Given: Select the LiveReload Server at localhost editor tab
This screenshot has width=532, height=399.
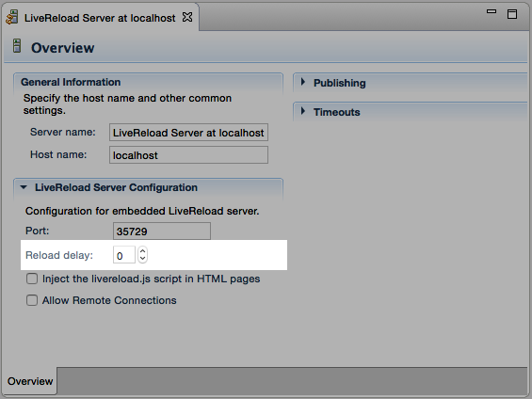Looking at the screenshot, I should coord(100,18).
